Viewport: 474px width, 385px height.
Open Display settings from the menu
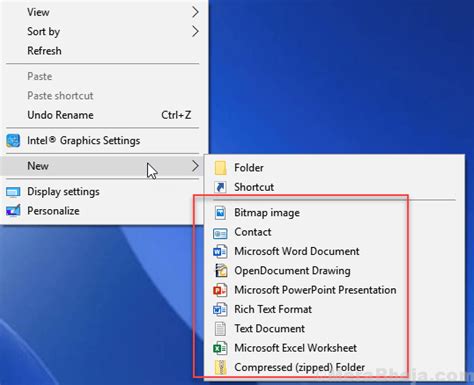(x=103, y=192)
